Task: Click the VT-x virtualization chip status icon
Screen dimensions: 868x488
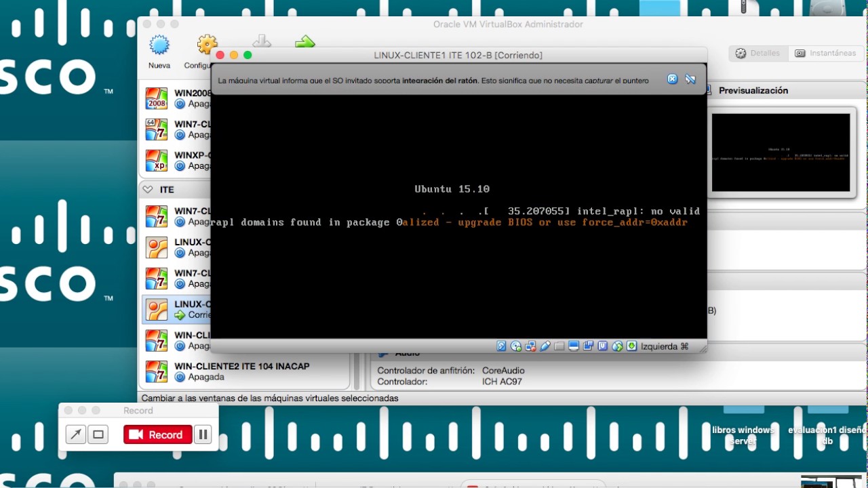Action: click(602, 346)
